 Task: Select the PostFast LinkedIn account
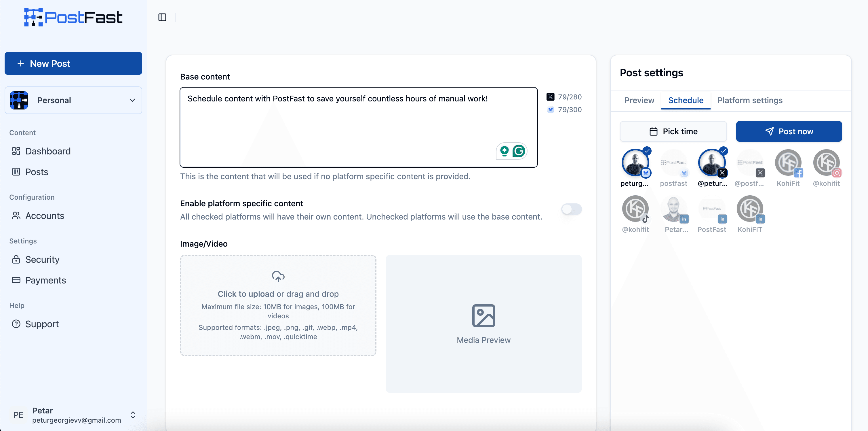[712, 209]
